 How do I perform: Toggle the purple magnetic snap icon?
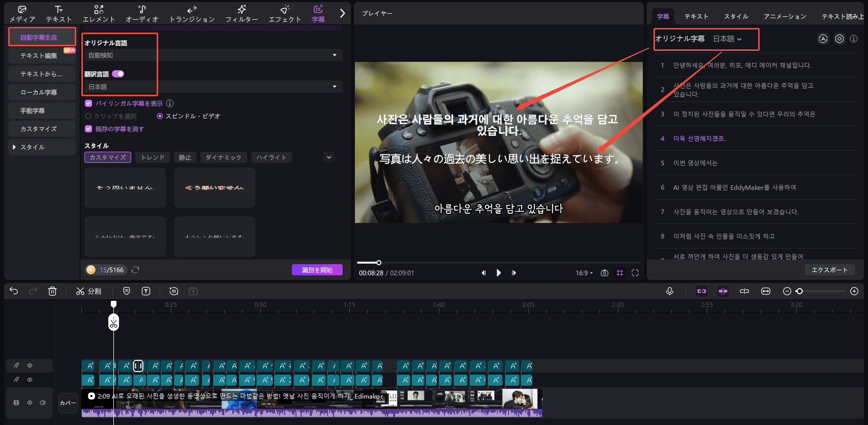click(x=723, y=291)
